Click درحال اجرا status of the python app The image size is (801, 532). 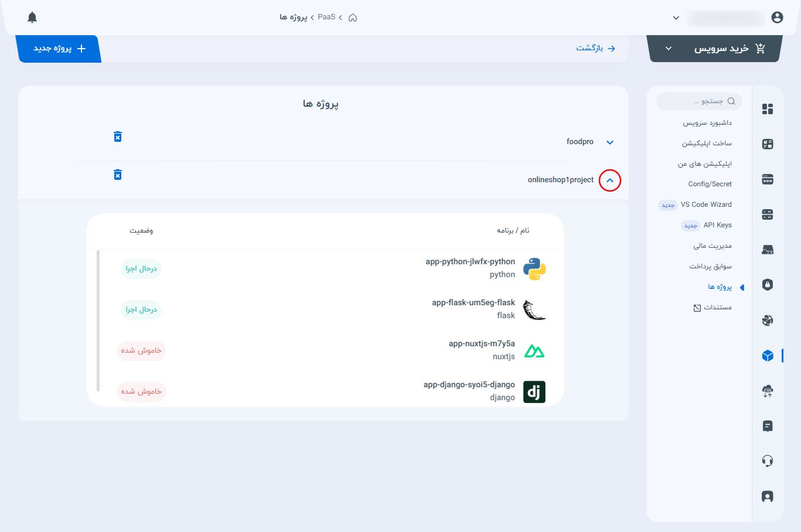[141, 269]
